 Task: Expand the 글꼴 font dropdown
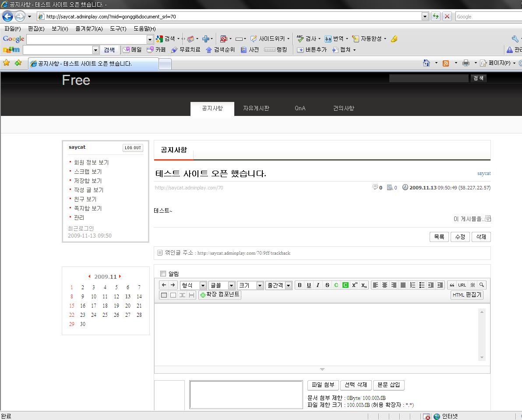[222, 285]
